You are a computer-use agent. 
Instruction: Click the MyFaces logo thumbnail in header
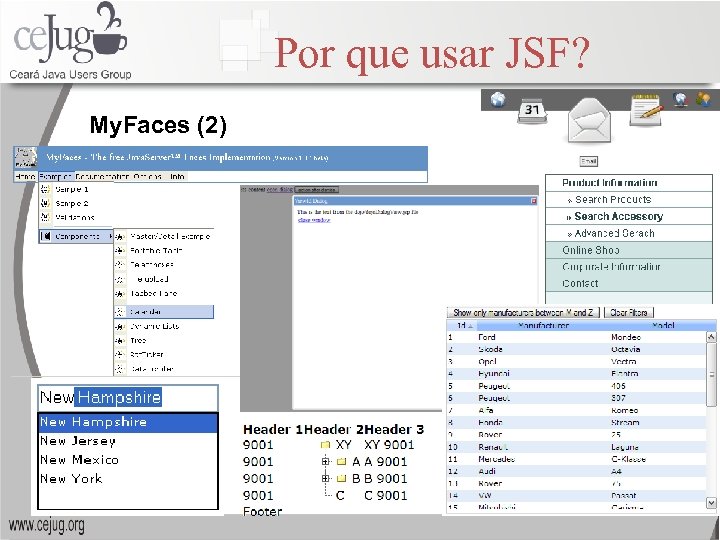click(25, 158)
